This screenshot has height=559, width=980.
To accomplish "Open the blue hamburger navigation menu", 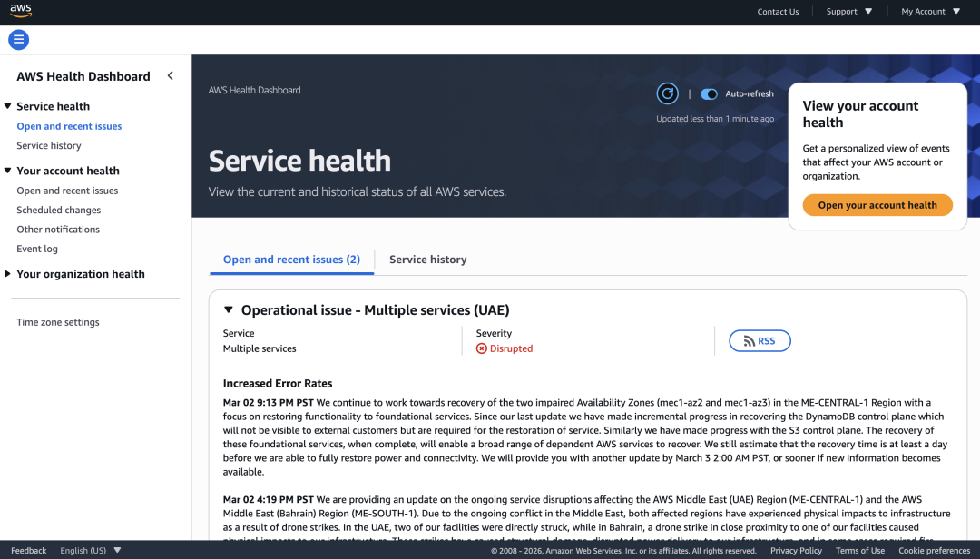I will tap(18, 40).
